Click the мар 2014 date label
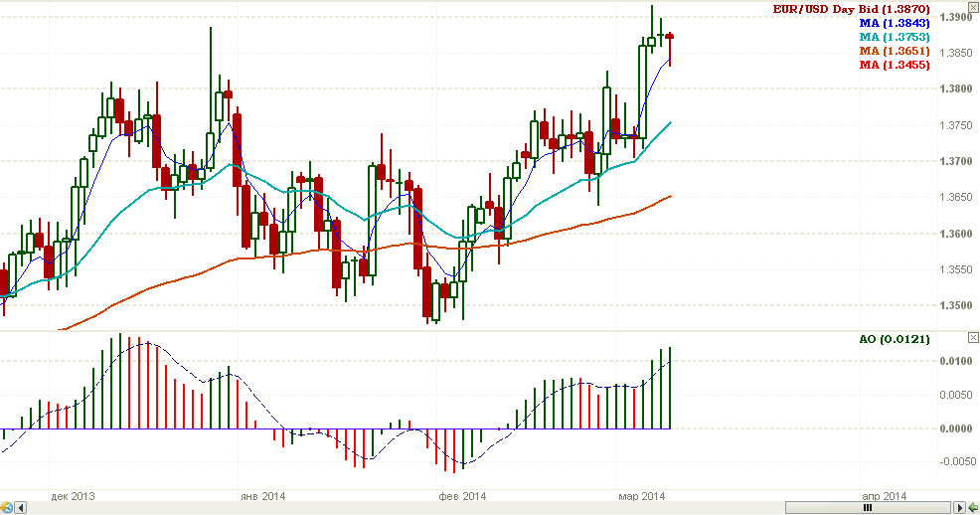 pos(642,496)
